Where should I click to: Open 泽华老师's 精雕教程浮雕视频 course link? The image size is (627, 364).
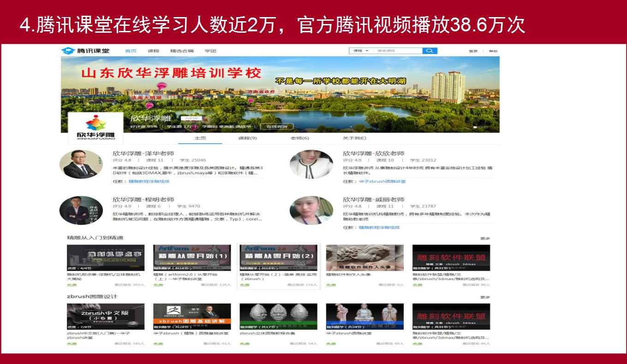(149, 181)
